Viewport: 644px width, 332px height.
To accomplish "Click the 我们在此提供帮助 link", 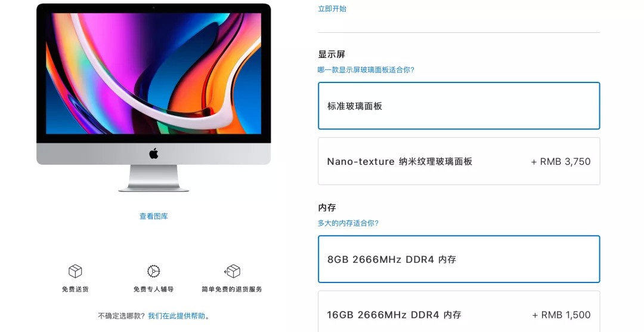I will 177,316.
